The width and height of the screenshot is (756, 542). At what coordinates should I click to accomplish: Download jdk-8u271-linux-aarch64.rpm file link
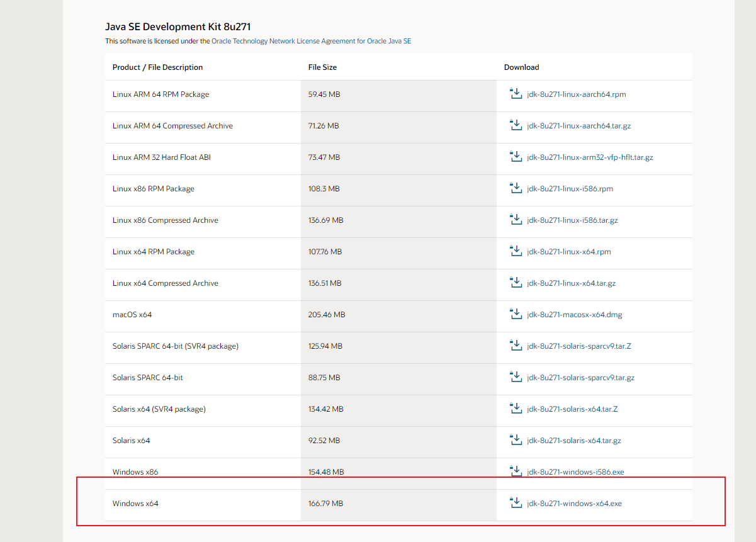tap(577, 94)
